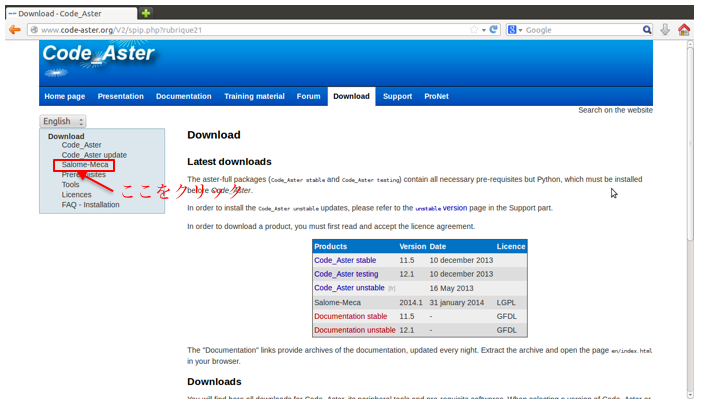Open the Code_Aster testing product link
The width and height of the screenshot is (703, 406).
pyautogui.click(x=346, y=274)
